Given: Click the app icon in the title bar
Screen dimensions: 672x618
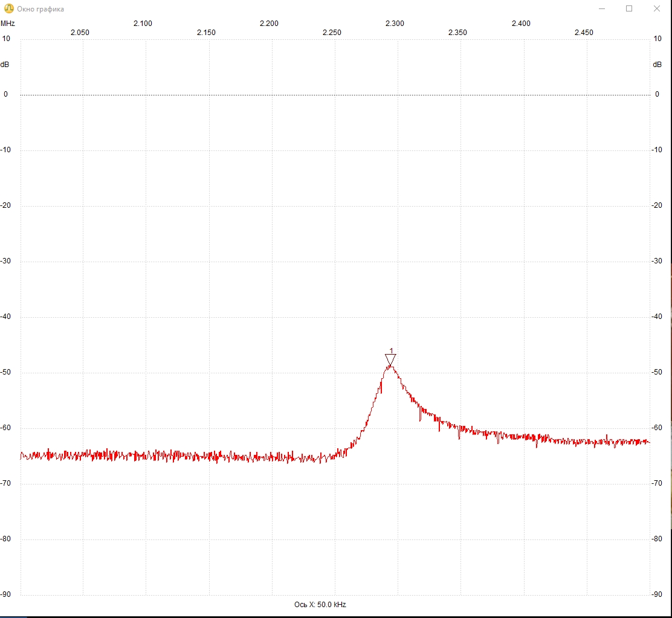Looking at the screenshot, I should click(8, 8).
